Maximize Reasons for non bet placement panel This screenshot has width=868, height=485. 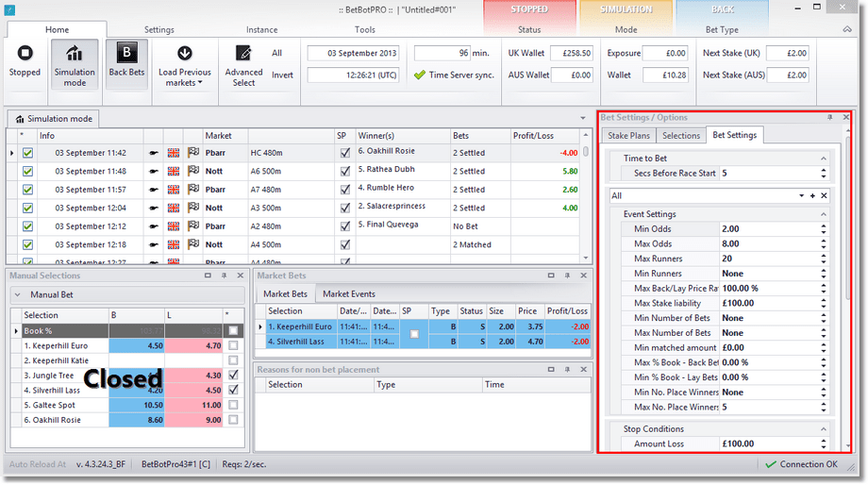pos(551,369)
